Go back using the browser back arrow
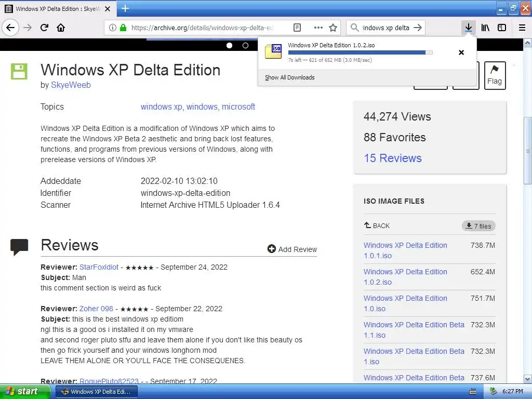Image resolution: width=532 pixels, height=399 pixels. coord(10,28)
